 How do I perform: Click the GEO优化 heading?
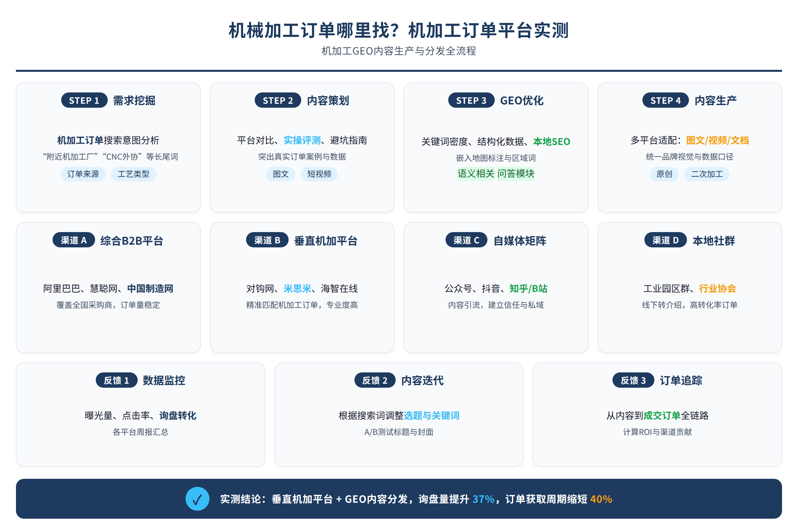tap(522, 100)
